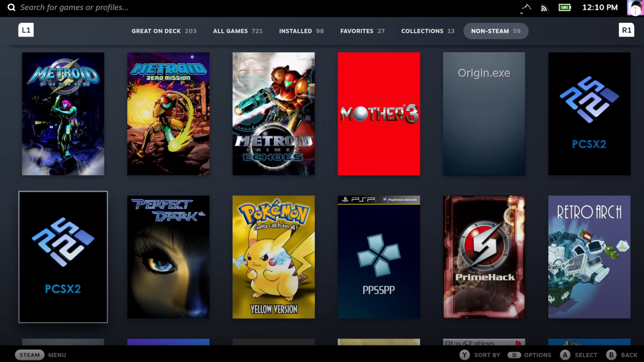Click the MENU label beside STEAM

[x=57, y=355]
